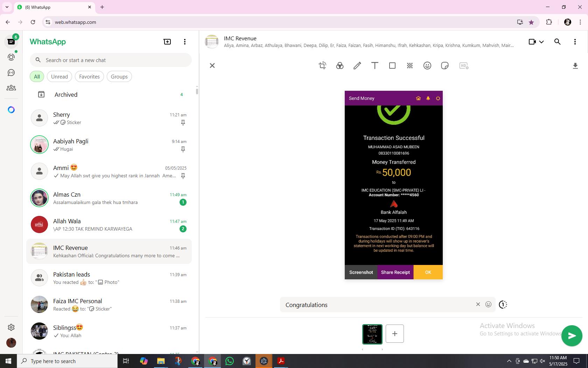Open the Almas Czn chat
Image resolution: width=588 pixels, height=368 pixels.
[x=109, y=198]
